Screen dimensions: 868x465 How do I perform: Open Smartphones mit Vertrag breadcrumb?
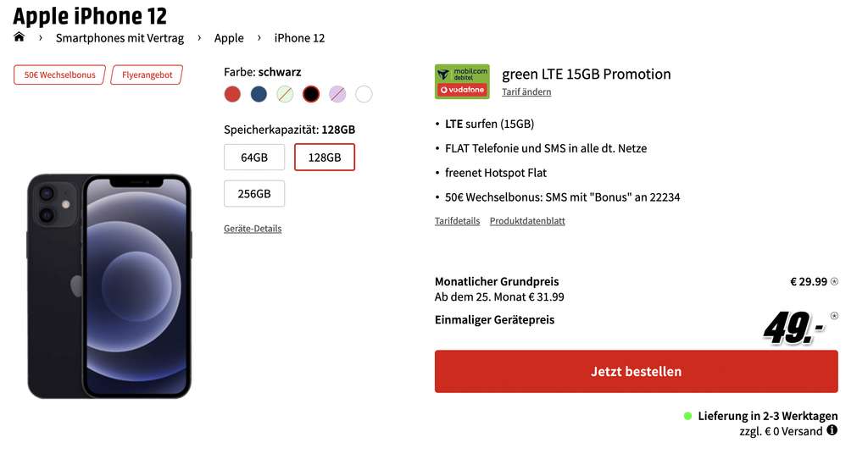click(x=120, y=38)
